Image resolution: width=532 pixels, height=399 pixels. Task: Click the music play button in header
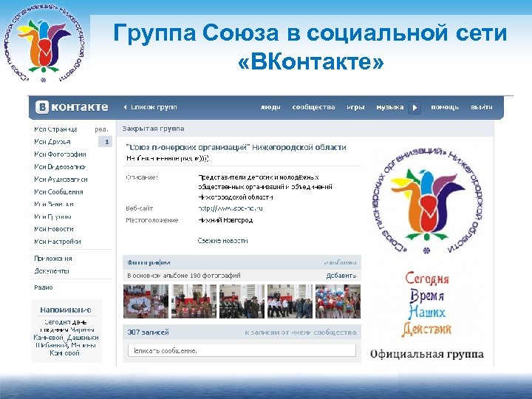(x=415, y=108)
